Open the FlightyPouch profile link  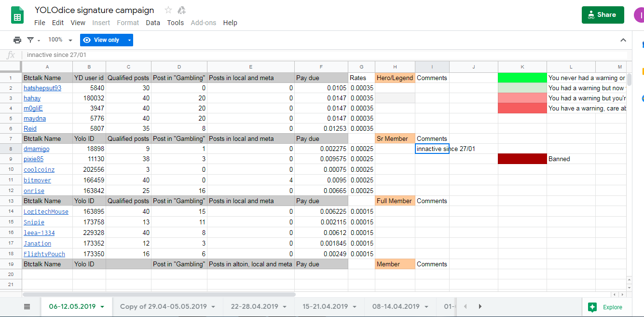[x=44, y=254]
